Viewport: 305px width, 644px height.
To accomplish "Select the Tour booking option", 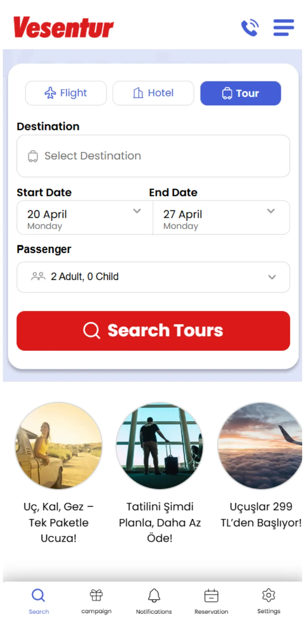I will point(241,93).
